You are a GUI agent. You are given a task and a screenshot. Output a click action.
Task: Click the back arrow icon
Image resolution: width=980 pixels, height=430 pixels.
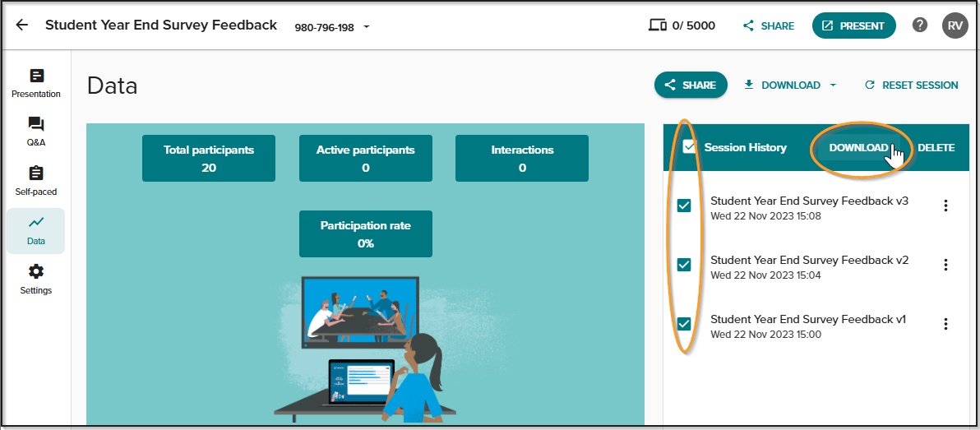[x=22, y=25]
